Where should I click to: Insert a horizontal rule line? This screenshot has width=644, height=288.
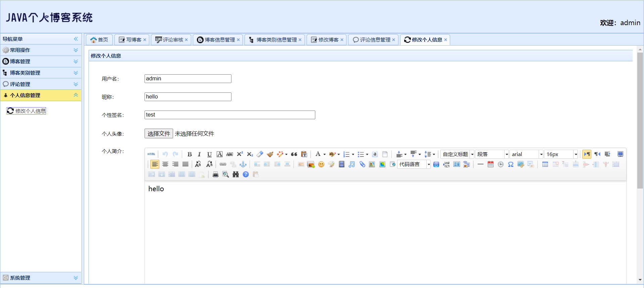pos(480,164)
